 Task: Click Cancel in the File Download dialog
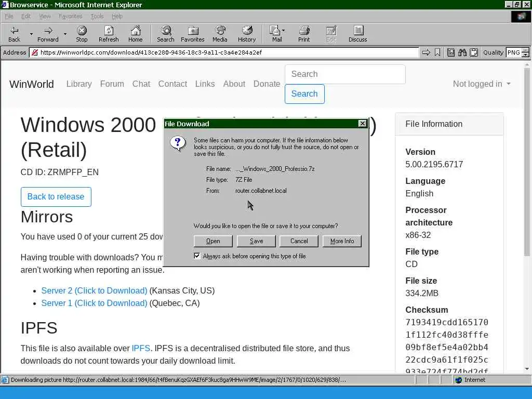click(x=299, y=241)
